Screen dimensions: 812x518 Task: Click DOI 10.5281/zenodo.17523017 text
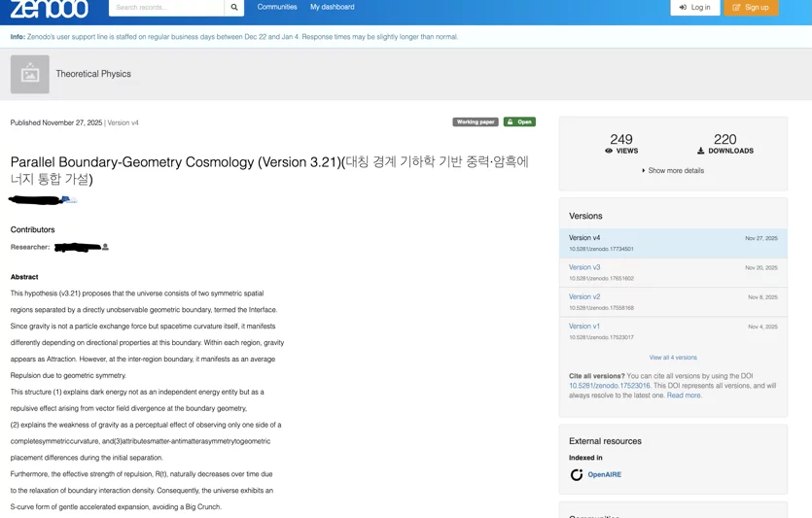[601, 337]
